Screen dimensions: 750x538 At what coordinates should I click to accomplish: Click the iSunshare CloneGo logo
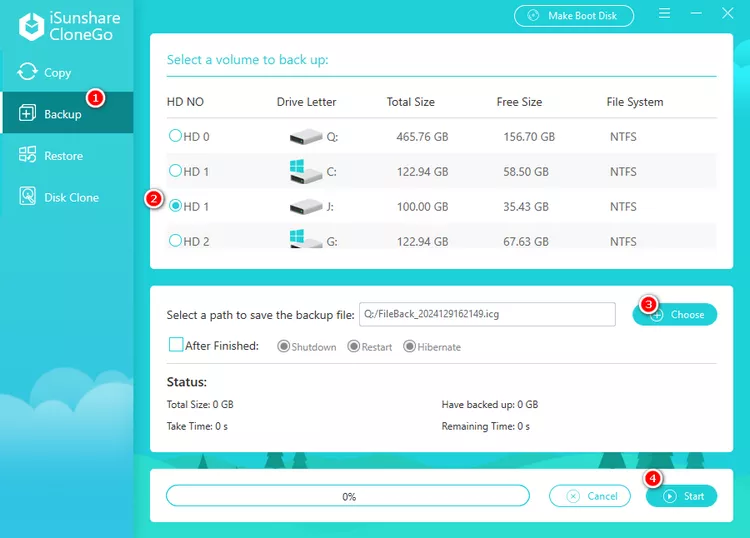coord(69,26)
